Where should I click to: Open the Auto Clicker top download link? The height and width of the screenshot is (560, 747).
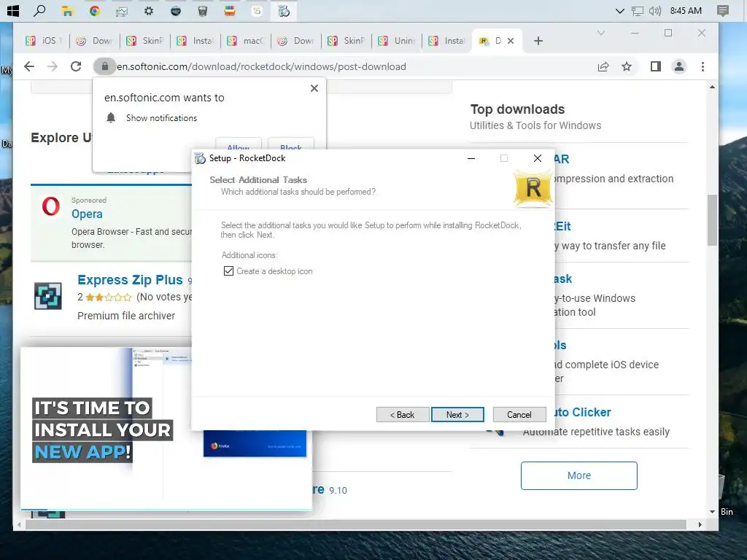pyautogui.click(x=582, y=413)
